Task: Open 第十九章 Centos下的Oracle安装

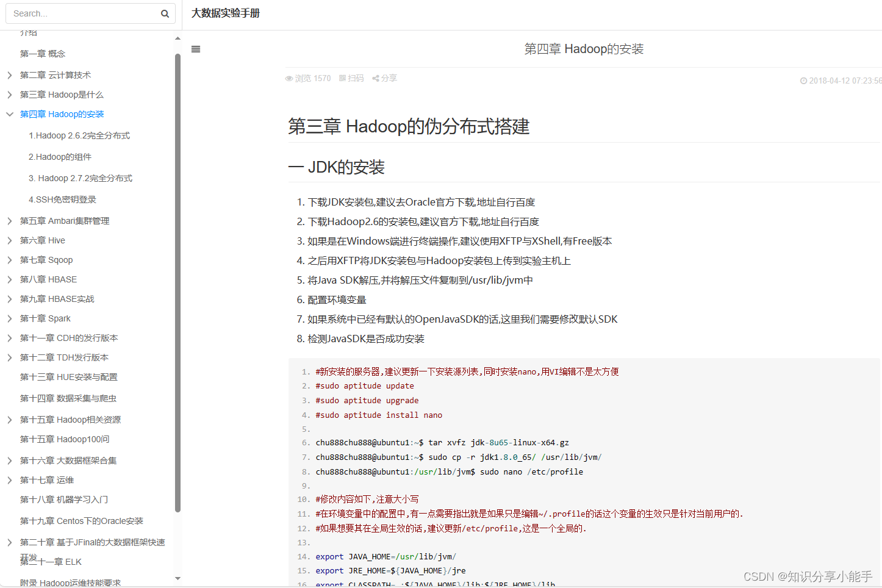Action: (x=82, y=521)
